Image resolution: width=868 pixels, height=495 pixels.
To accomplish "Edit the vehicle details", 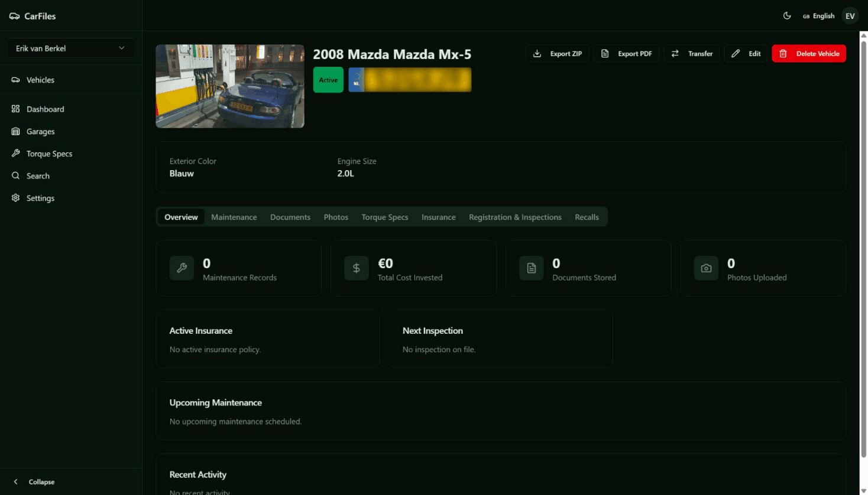I will click(746, 54).
